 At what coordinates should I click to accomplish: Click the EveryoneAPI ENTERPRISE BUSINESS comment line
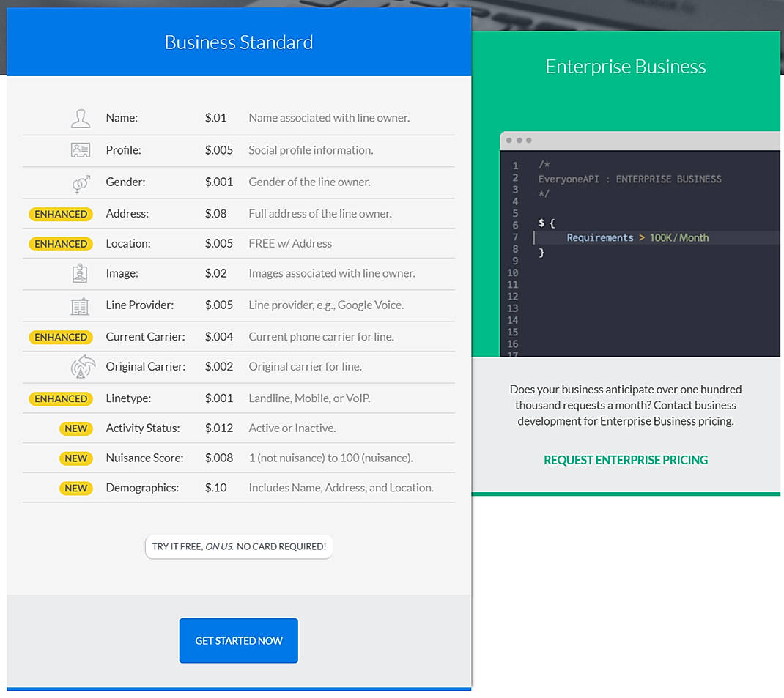[630, 179]
